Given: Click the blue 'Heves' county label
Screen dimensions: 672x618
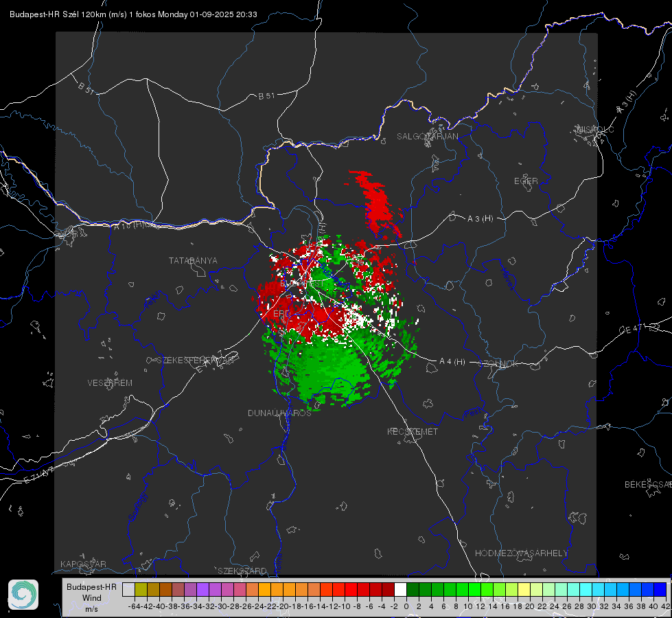Looking at the screenshot, I should [508, 279].
